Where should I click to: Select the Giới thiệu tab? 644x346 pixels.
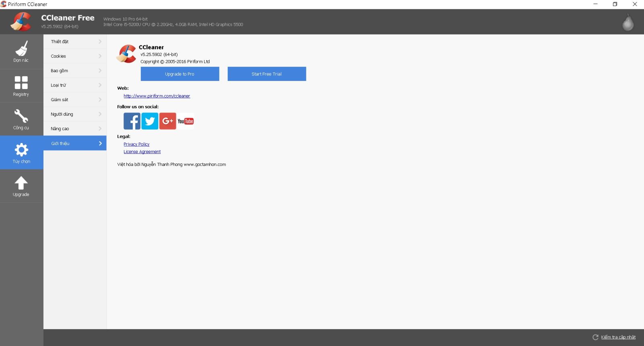coord(75,143)
